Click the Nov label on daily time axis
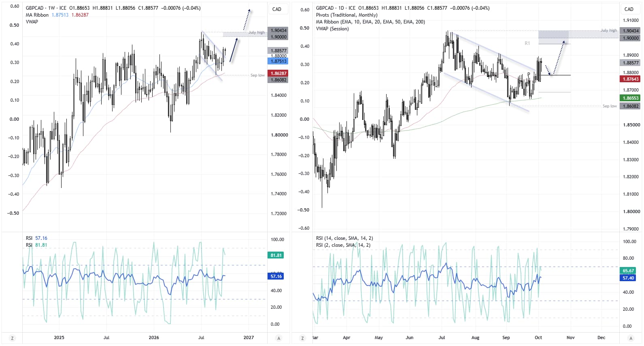 [x=570, y=337]
